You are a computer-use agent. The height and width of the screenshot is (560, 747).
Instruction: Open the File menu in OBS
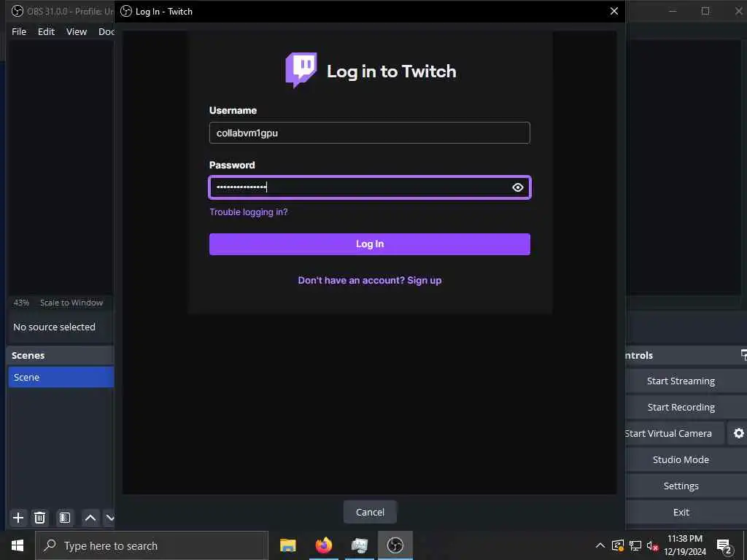coord(19,31)
